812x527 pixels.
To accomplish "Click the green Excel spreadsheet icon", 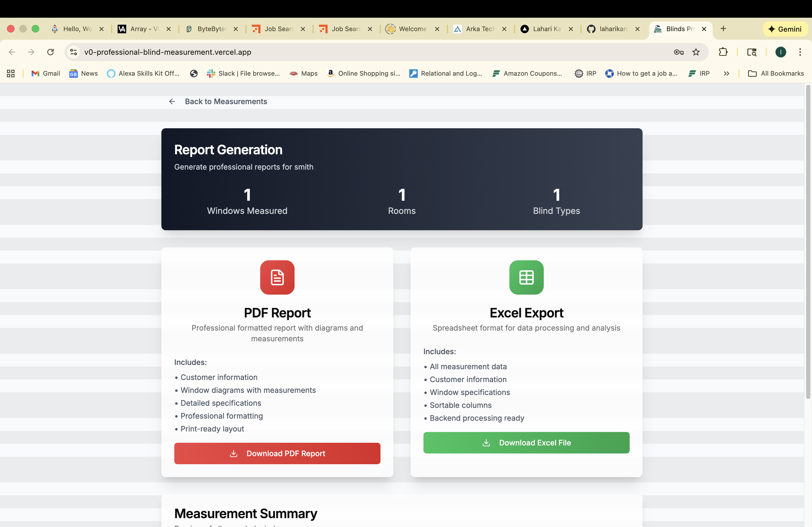I will pos(526,277).
